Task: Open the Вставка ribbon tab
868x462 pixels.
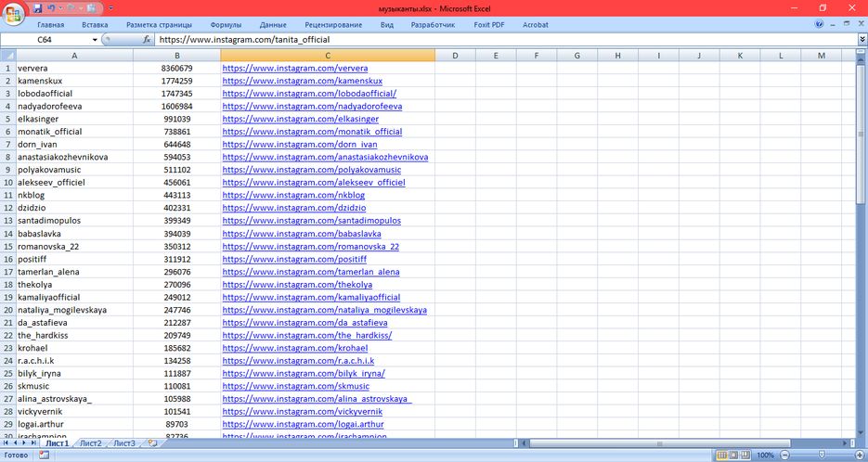Action: [95, 25]
